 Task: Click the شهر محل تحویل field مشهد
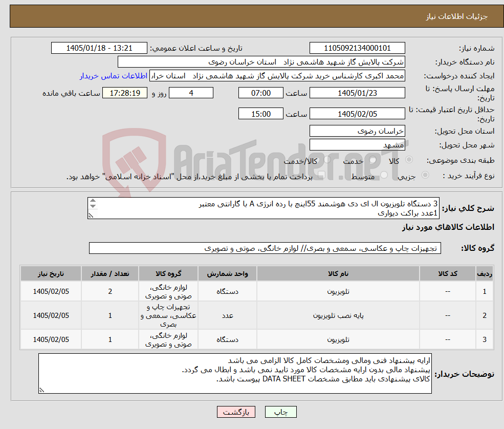pyautogui.click(x=357, y=145)
